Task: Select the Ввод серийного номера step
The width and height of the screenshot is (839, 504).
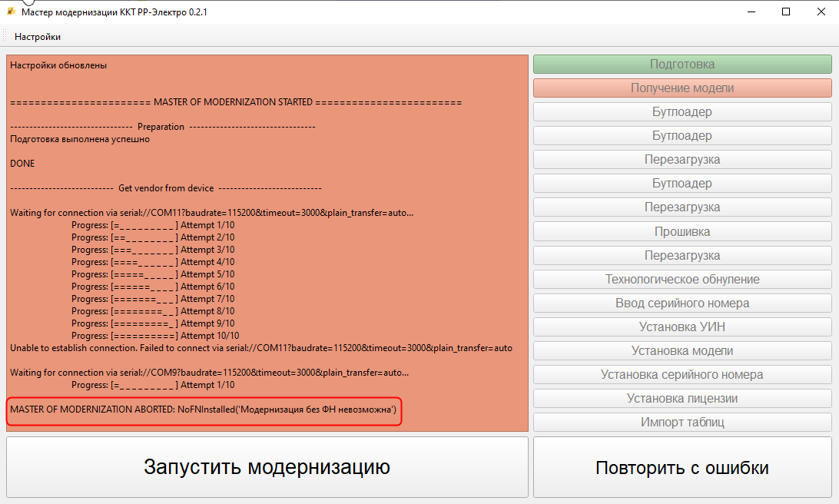Action: [x=682, y=303]
